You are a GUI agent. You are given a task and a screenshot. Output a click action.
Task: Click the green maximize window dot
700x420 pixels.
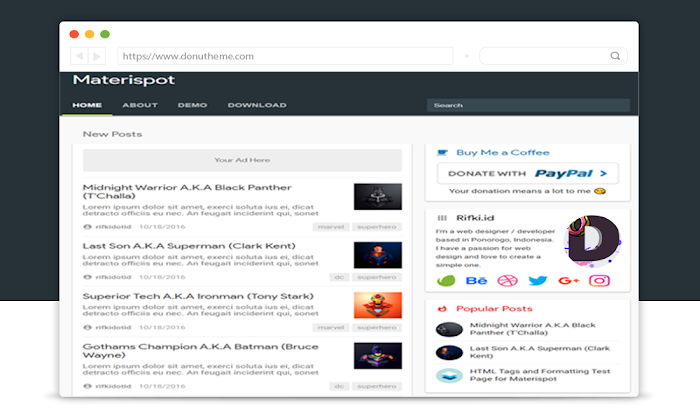pos(105,34)
